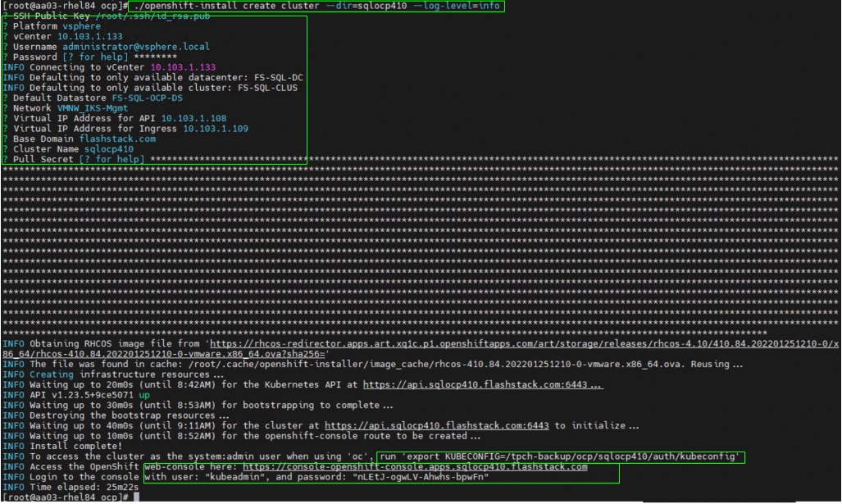Click the rhcos vmware ova sha256 link continuation

click(x=164, y=354)
